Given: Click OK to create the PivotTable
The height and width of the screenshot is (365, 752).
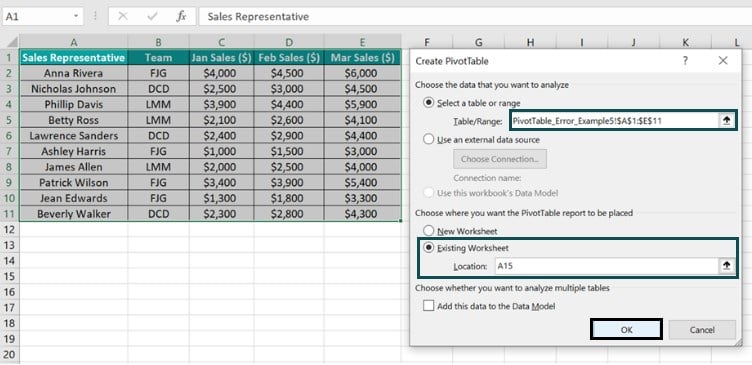Looking at the screenshot, I should tap(626, 330).
